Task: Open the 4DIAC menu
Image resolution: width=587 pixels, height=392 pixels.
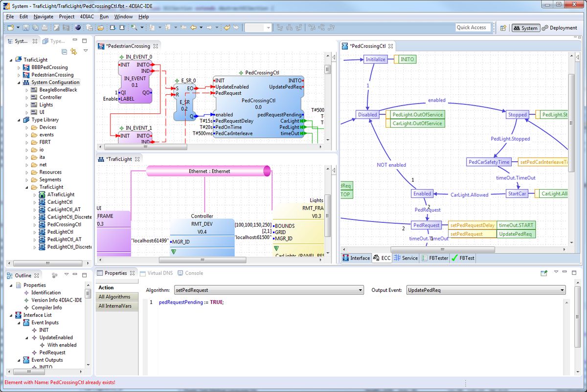Action: click(86, 17)
